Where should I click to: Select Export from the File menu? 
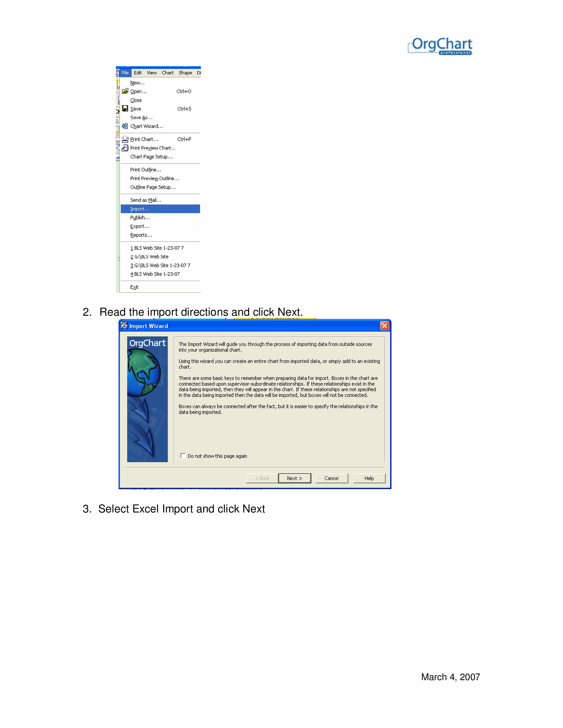click(x=140, y=226)
